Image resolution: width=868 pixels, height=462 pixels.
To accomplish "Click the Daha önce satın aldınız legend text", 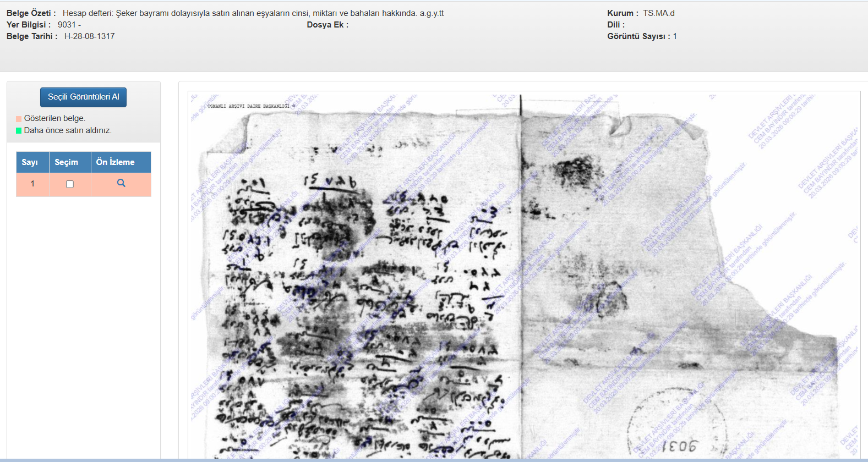I will coord(68,130).
